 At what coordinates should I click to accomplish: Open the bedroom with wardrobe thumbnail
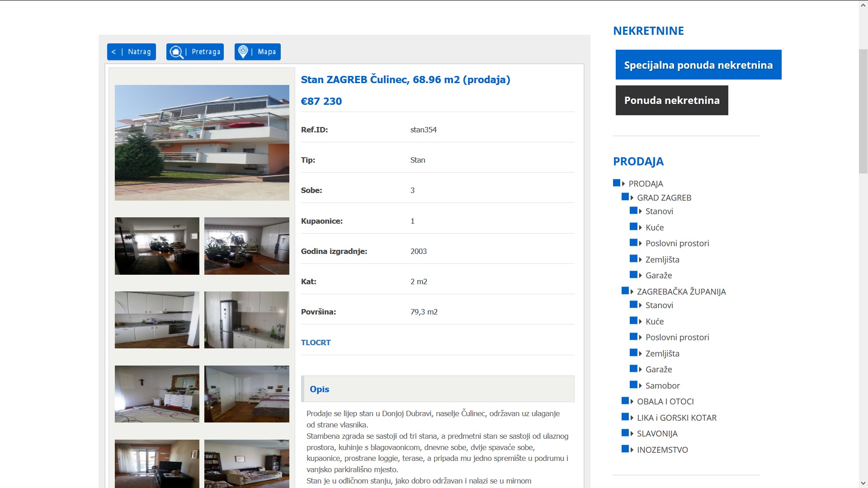click(x=247, y=394)
